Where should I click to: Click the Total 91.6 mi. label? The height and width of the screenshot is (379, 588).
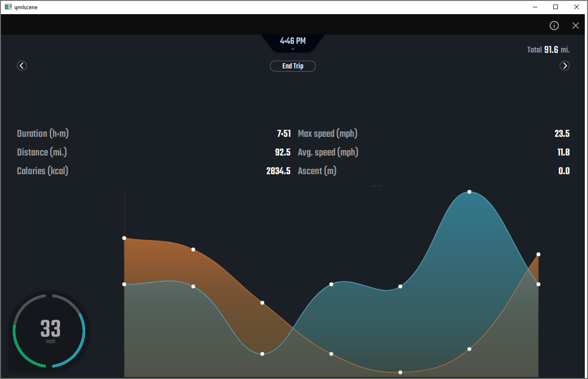[548, 50]
